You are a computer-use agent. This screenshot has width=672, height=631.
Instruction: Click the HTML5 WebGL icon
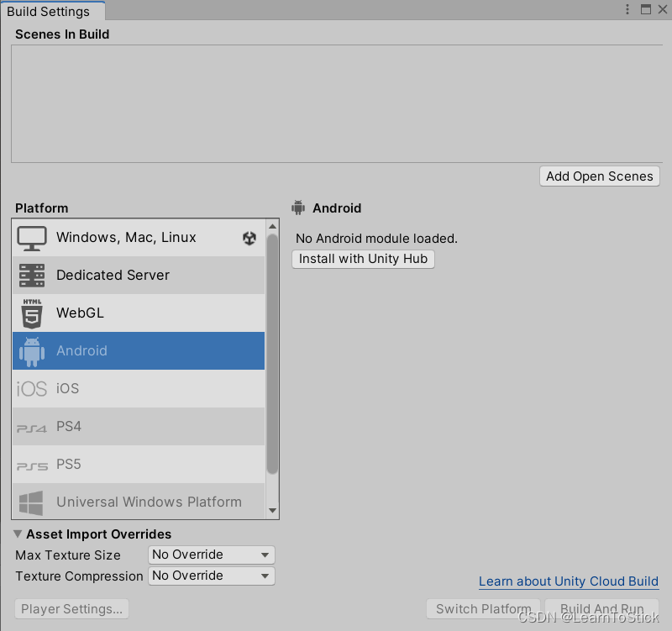pos(32,313)
